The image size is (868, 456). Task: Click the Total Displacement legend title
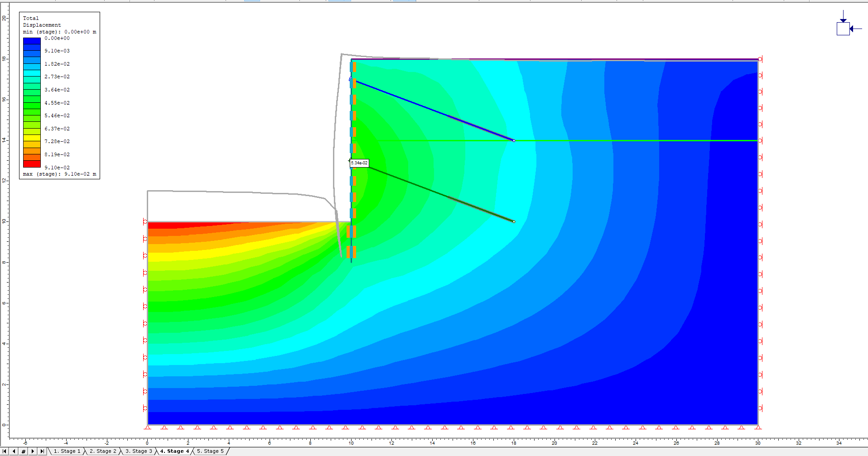(42, 22)
